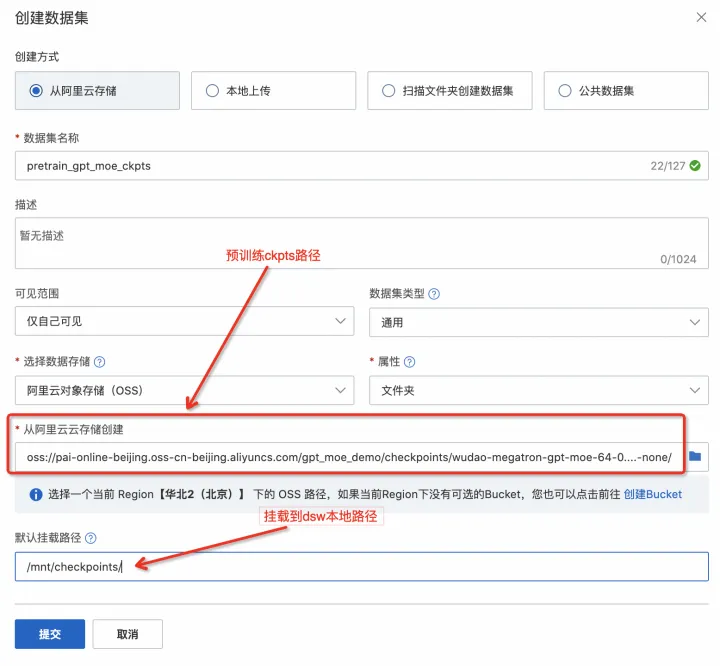The height and width of the screenshot is (666, 720).
Task: Open the 可见范围 dropdown
Action: [184, 322]
